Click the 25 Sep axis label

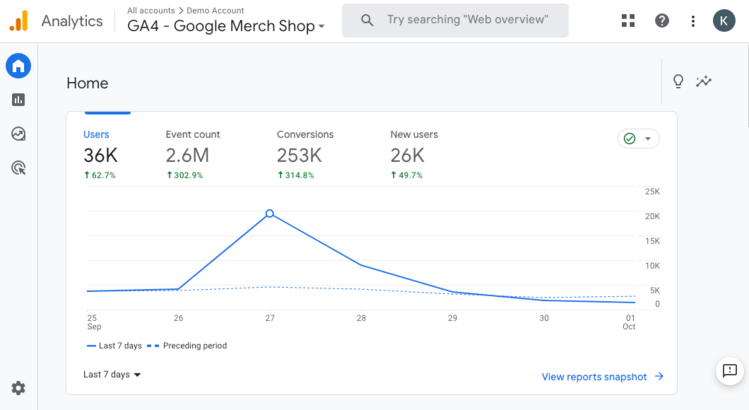coord(94,322)
